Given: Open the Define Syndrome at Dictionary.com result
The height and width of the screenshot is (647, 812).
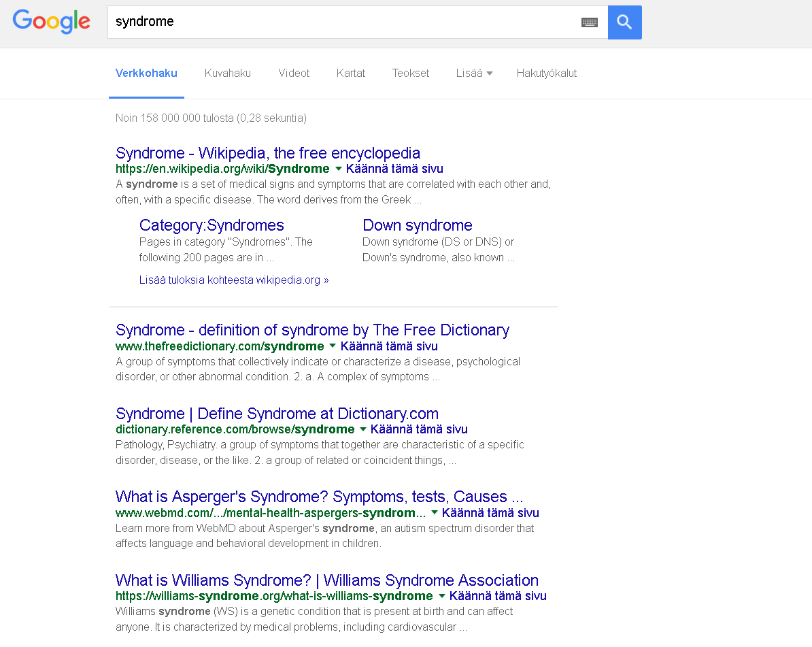Looking at the screenshot, I should coord(277,414).
